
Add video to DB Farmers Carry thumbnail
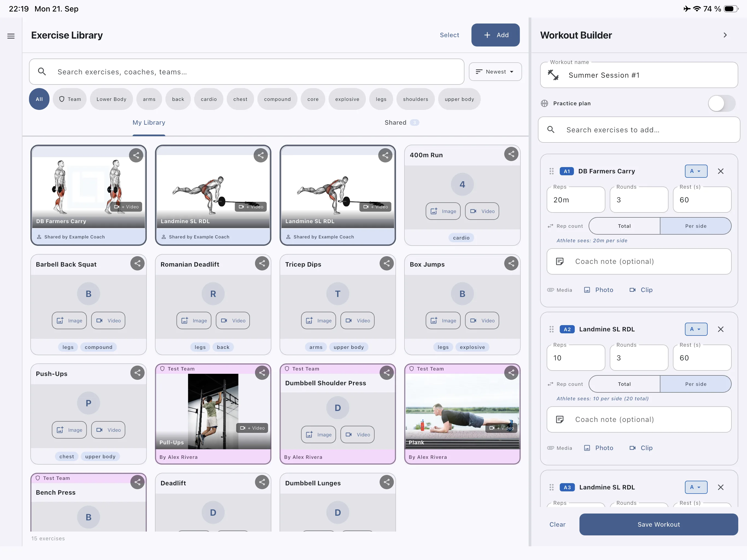126,207
